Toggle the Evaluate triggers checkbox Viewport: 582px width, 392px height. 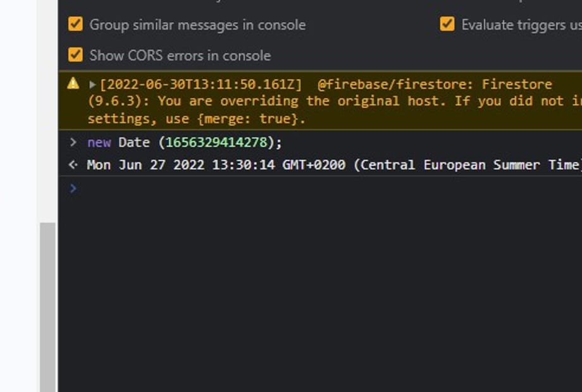(447, 25)
